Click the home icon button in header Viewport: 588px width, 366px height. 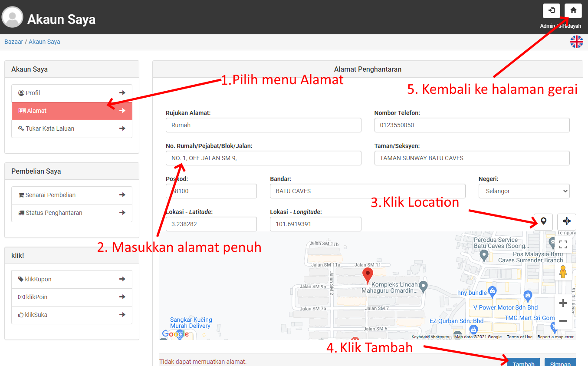pyautogui.click(x=573, y=11)
